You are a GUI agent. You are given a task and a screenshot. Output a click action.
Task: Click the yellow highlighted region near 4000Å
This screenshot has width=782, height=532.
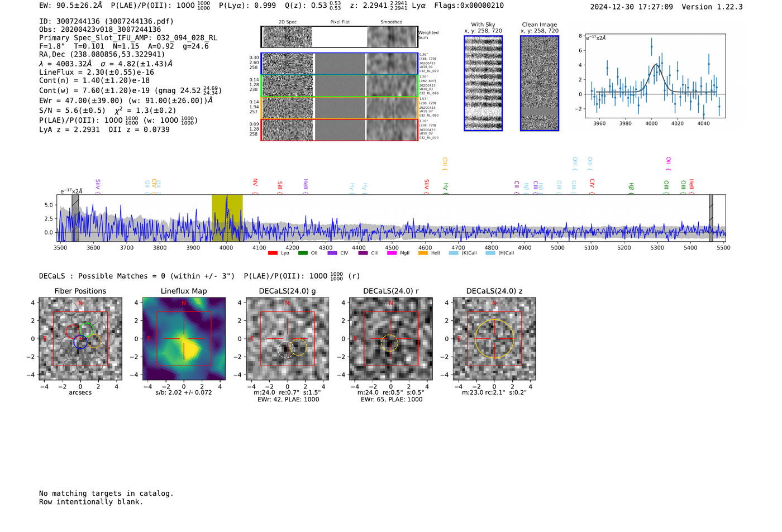(227, 218)
